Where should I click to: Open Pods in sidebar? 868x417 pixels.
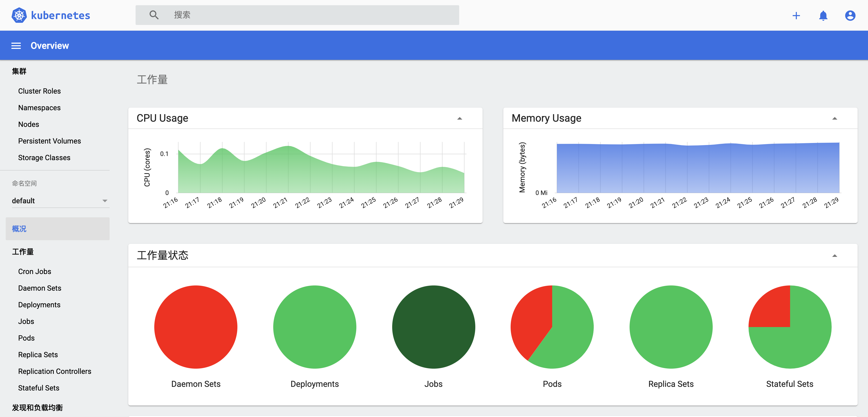click(26, 338)
